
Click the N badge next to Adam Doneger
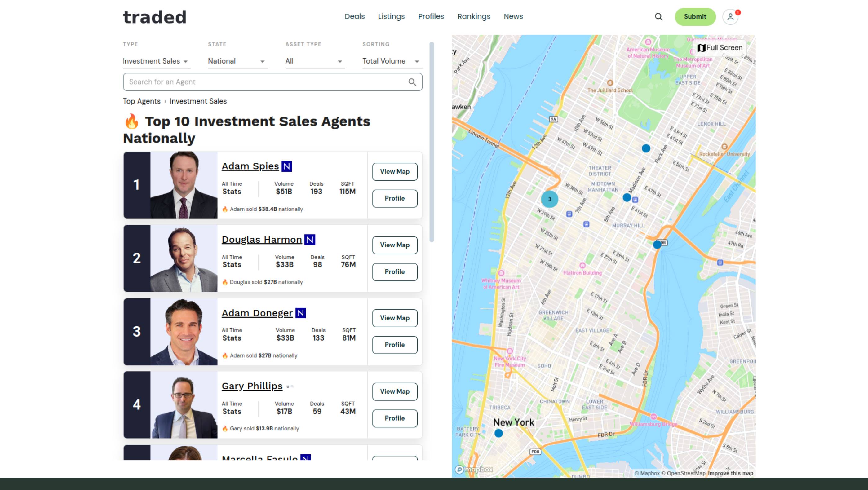[x=301, y=313]
